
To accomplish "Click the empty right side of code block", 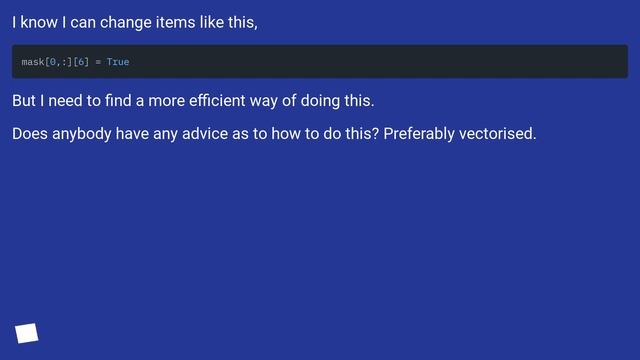I will [x=380, y=61].
